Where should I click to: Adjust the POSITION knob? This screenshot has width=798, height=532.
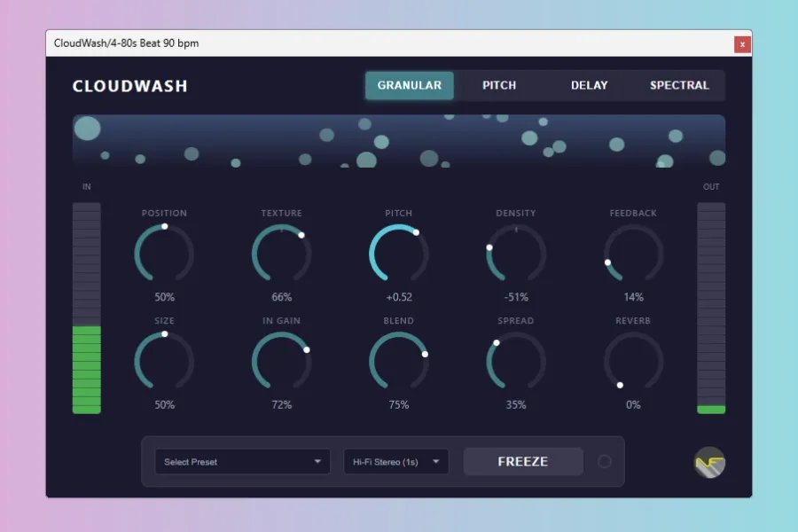(164, 254)
